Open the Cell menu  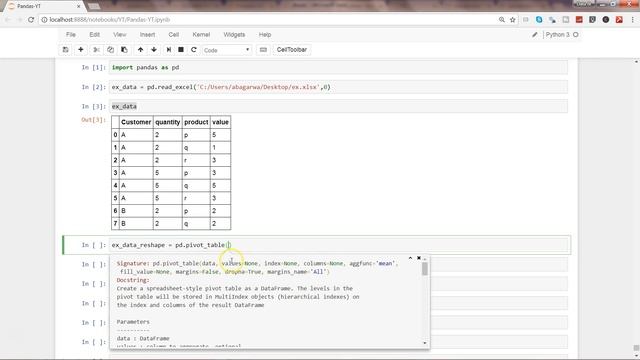(174, 35)
